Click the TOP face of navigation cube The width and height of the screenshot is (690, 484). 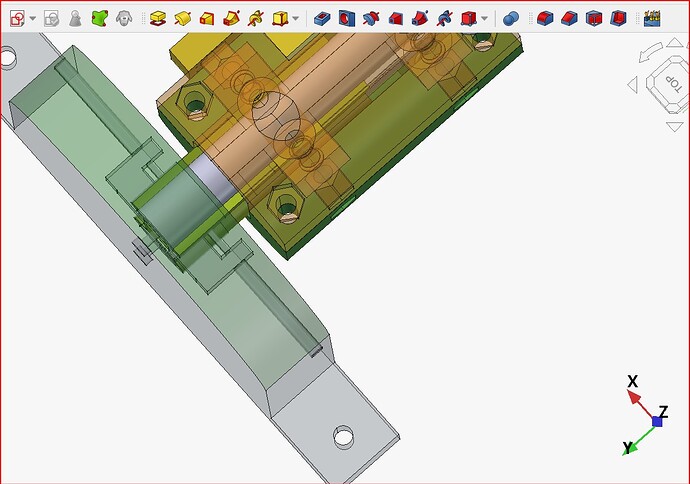pyautogui.click(x=672, y=83)
